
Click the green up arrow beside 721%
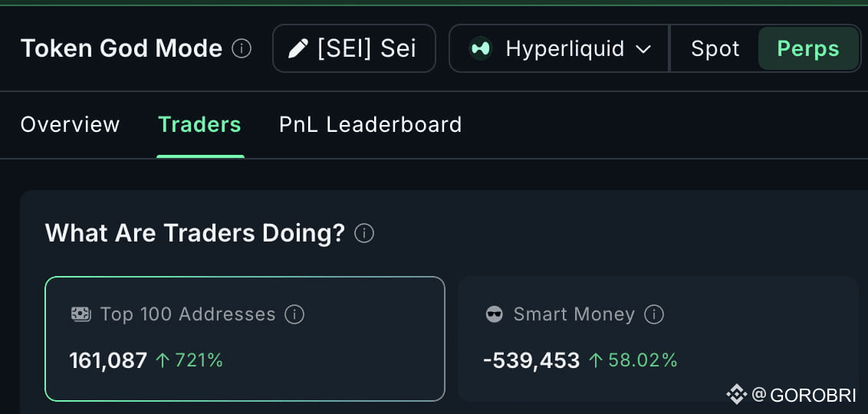click(x=162, y=360)
